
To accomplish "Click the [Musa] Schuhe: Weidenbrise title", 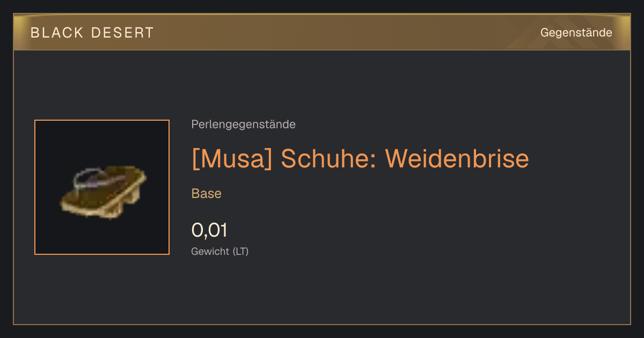I will click(x=360, y=158).
